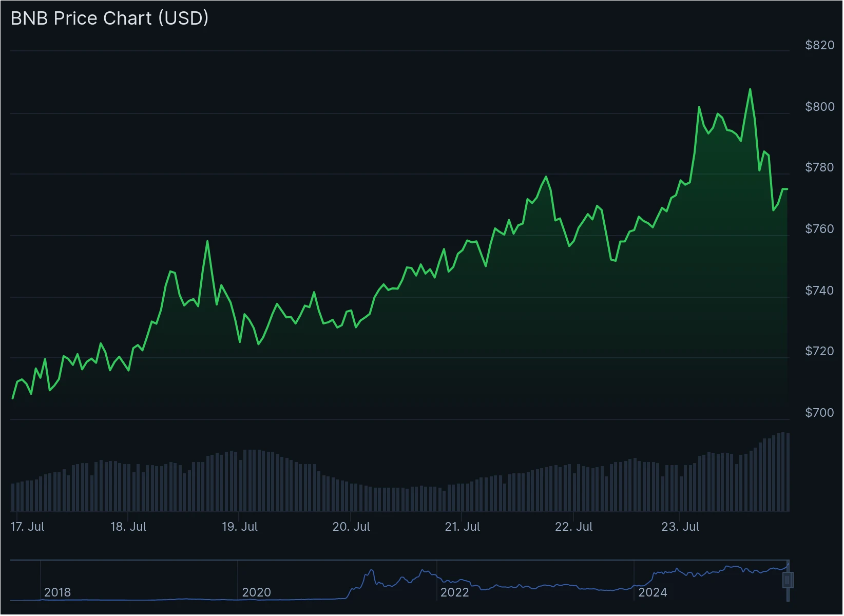844x616 pixels.
Task: Click the 18. Jul date label
Action: point(128,527)
